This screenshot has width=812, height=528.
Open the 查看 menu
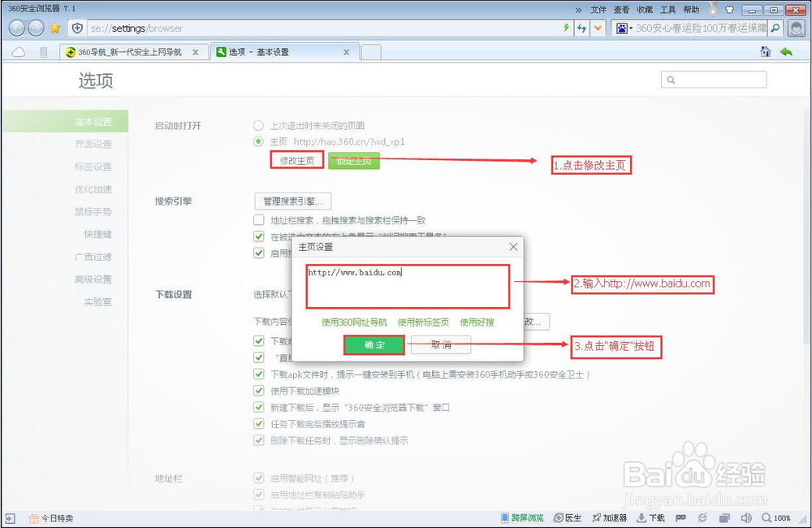point(621,10)
